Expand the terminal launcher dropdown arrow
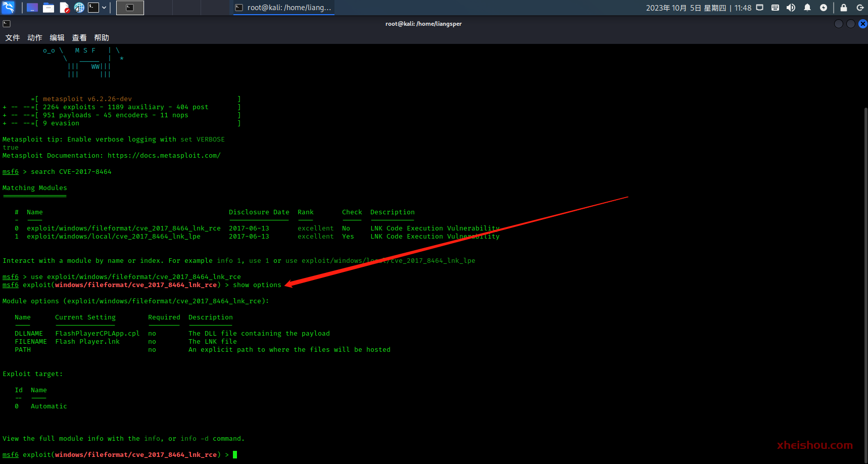 (x=104, y=8)
